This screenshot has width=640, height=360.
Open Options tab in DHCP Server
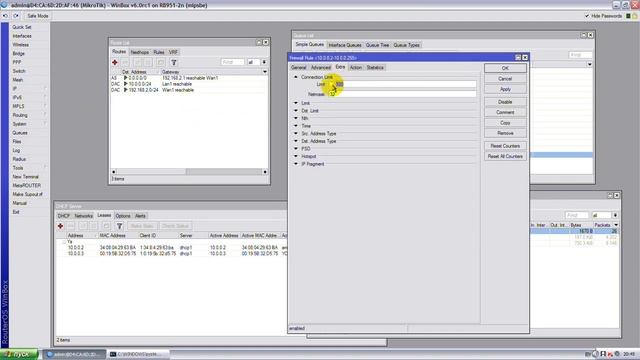pos(123,216)
